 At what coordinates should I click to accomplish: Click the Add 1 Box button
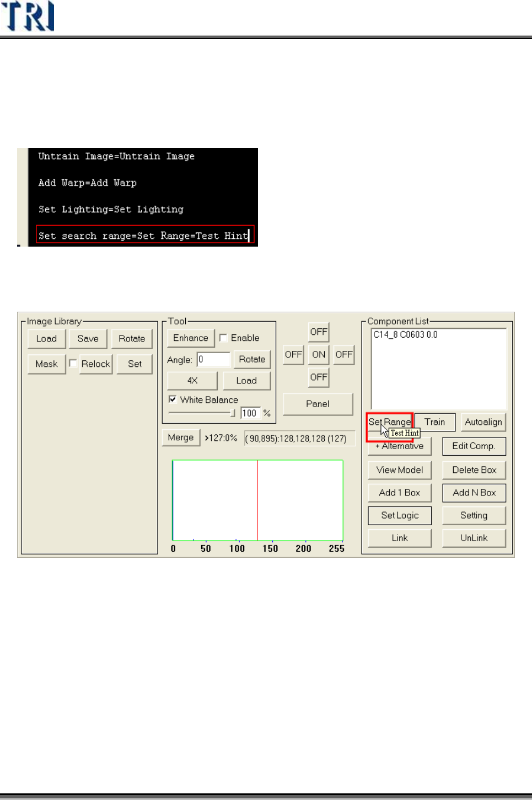click(x=400, y=493)
